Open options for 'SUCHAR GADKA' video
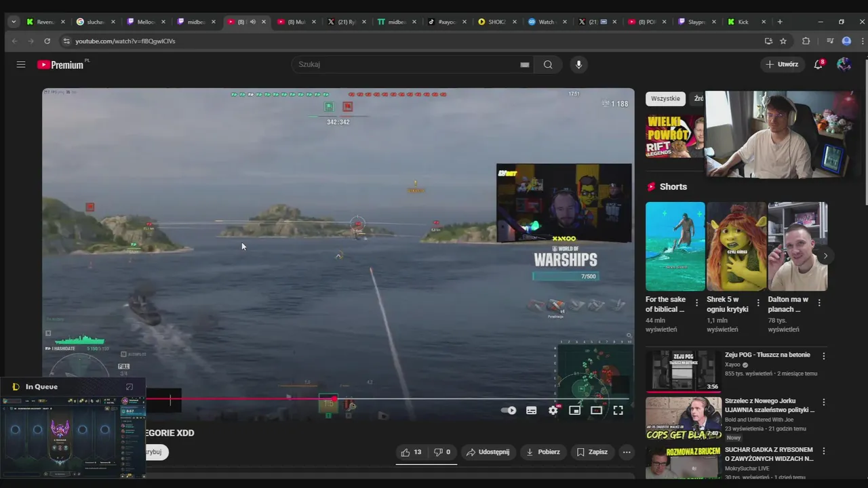The image size is (868, 488). (824, 451)
